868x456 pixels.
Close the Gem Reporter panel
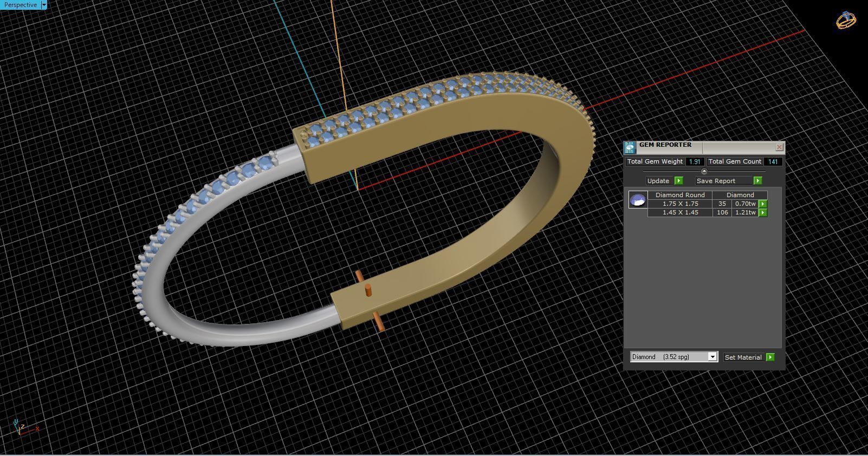(x=779, y=147)
